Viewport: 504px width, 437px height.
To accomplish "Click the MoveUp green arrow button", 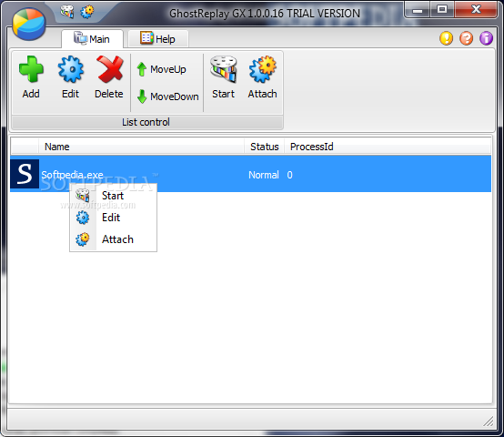I will [161, 69].
